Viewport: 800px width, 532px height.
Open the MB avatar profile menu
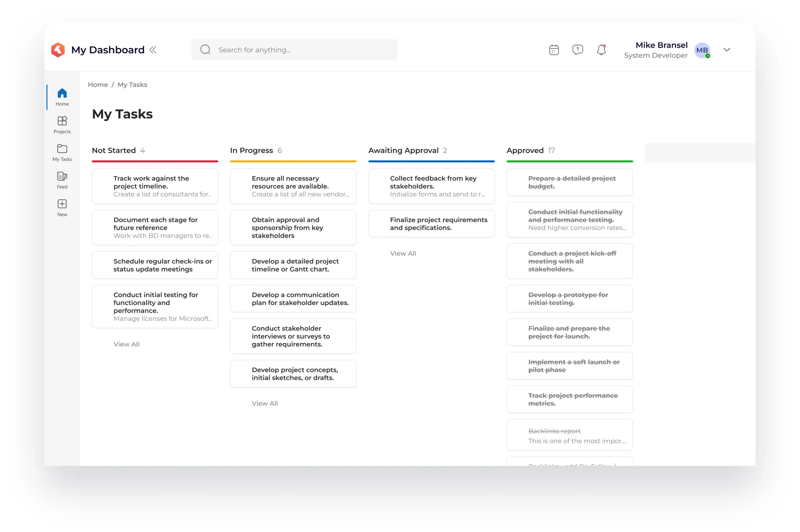[x=703, y=50]
